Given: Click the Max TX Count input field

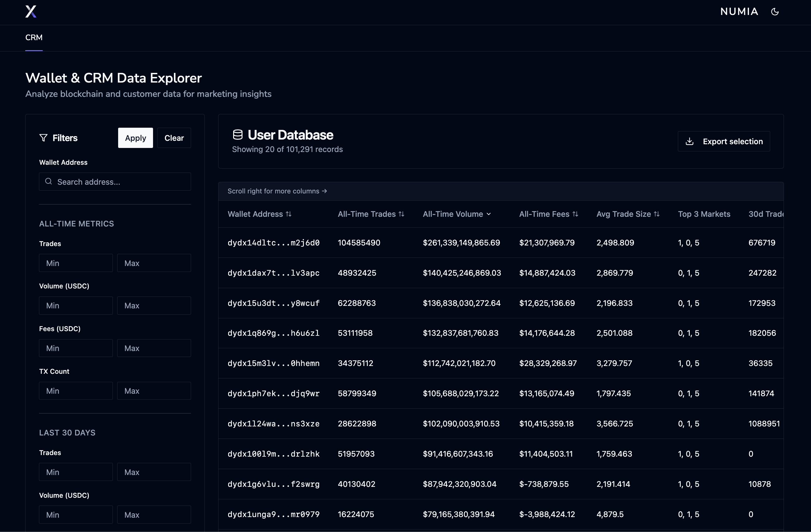Looking at the screenshot, I should coord(154,391).
